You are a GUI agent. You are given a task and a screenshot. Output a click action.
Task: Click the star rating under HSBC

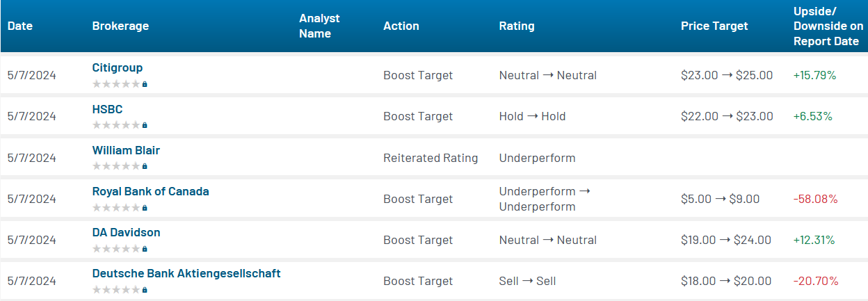tap(116, 126)
